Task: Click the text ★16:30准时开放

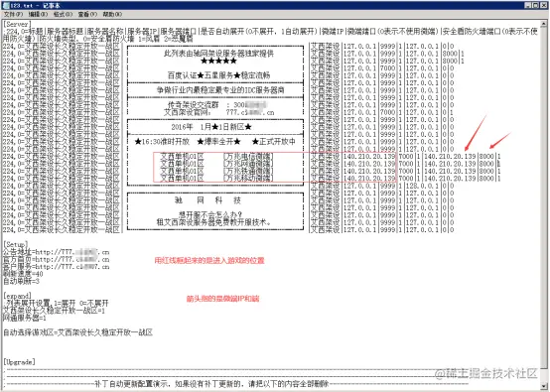Action: [x=162, y=142]
